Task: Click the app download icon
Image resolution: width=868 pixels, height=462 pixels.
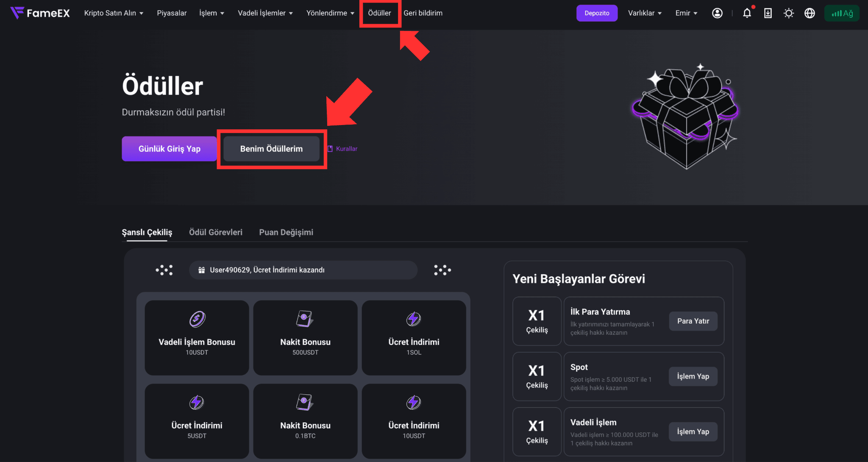Action: (768, 13)
